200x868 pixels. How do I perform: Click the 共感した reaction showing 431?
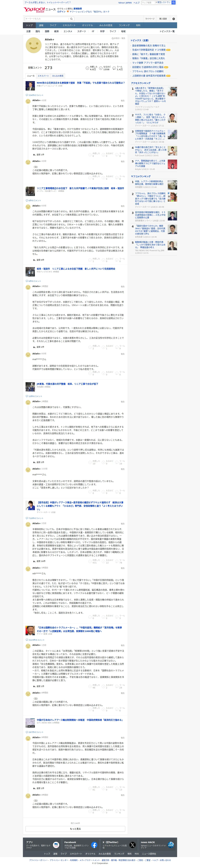point(94,561)
